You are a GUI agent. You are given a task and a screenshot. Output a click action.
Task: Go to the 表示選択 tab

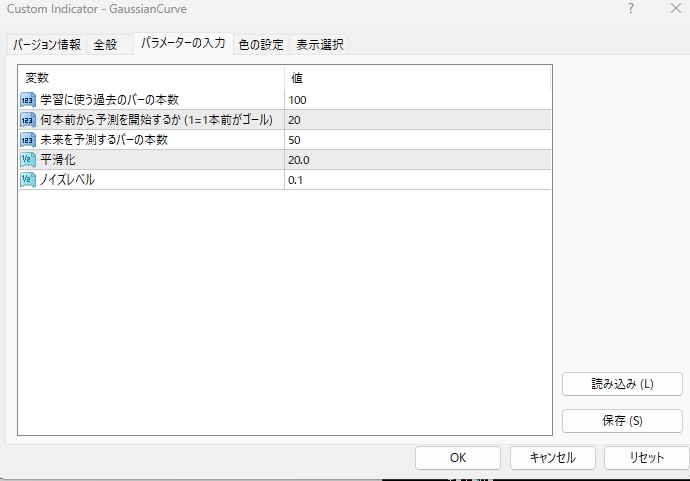click(319, 44)
